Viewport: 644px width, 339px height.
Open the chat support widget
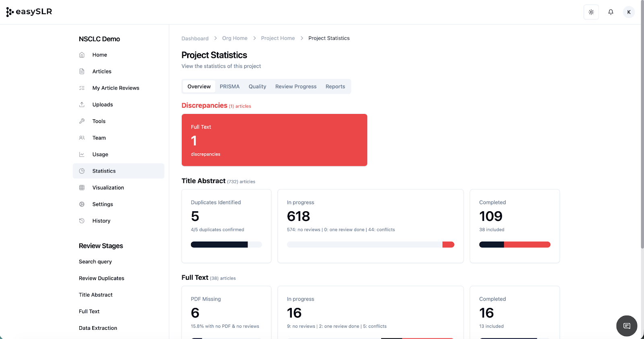pyautogui.click(x=626, y=326)
